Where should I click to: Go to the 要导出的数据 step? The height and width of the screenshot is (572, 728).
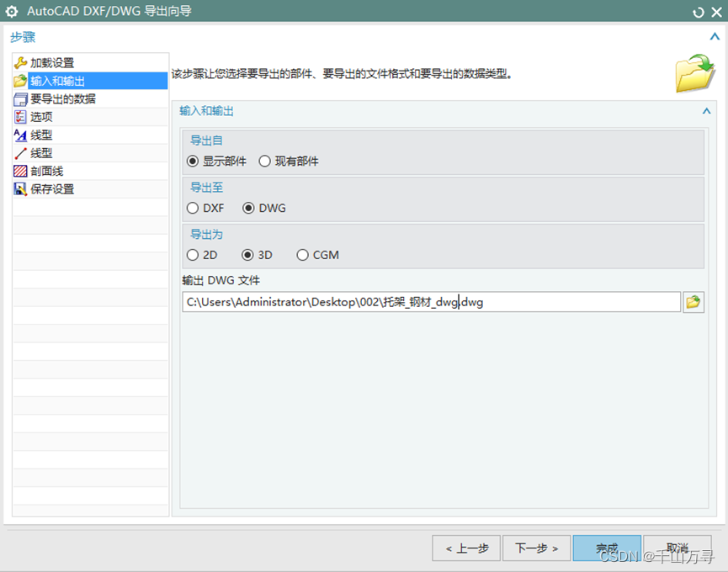pyautogui.click(x=91, y=98)
